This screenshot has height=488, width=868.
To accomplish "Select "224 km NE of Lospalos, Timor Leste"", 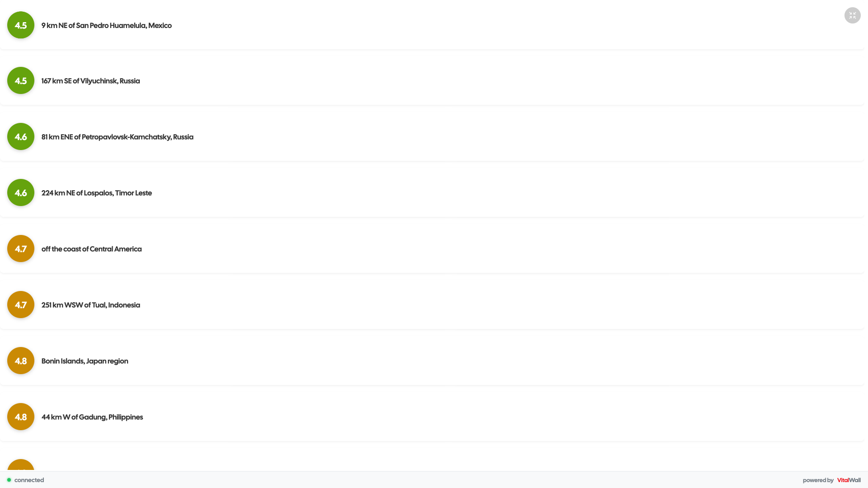I will click(96, 193).
